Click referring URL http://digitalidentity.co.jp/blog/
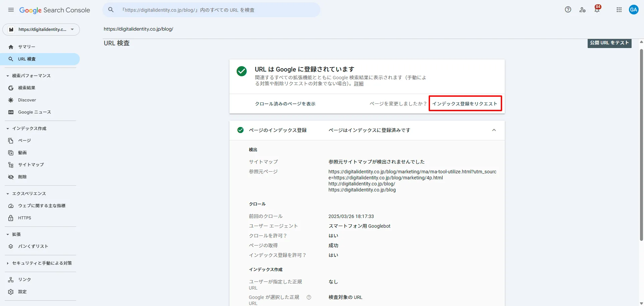 (x=362, y=184)
